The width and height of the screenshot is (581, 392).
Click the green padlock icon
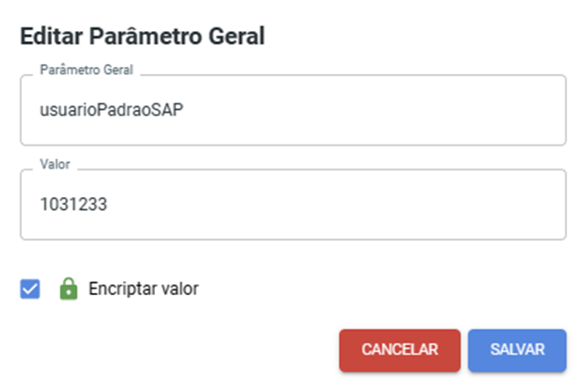[x=69, y=289]
